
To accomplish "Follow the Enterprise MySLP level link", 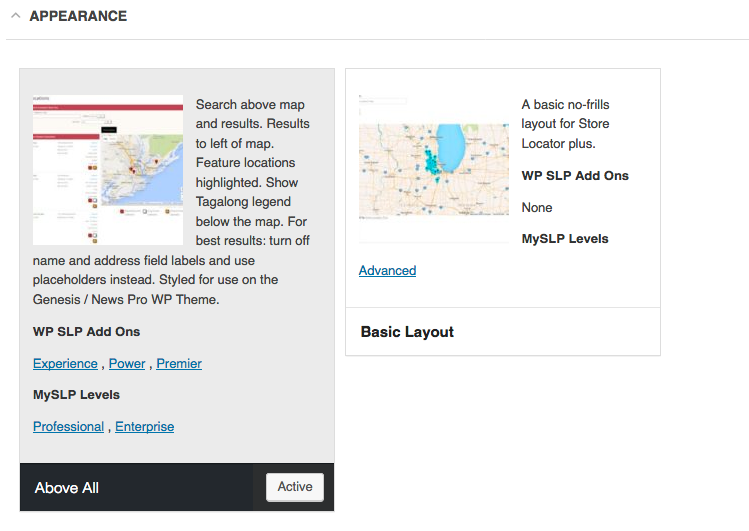I will coord(144,426).
